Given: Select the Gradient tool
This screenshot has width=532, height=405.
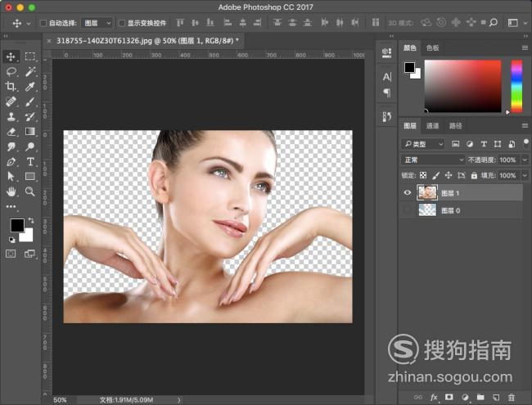Looking at the screenshot, I should click(x=29, y=132).
